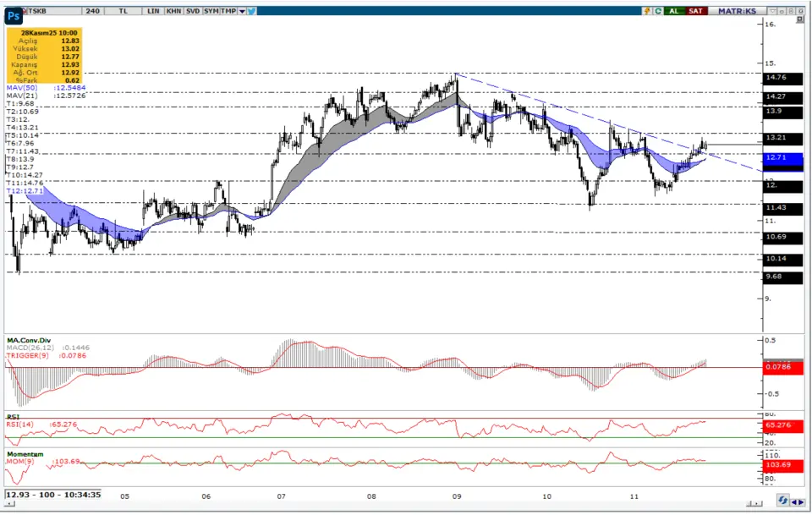Click the orange lightning bolt icon
The height and width of the screenshot is (515, 812).
pos(647,11)
